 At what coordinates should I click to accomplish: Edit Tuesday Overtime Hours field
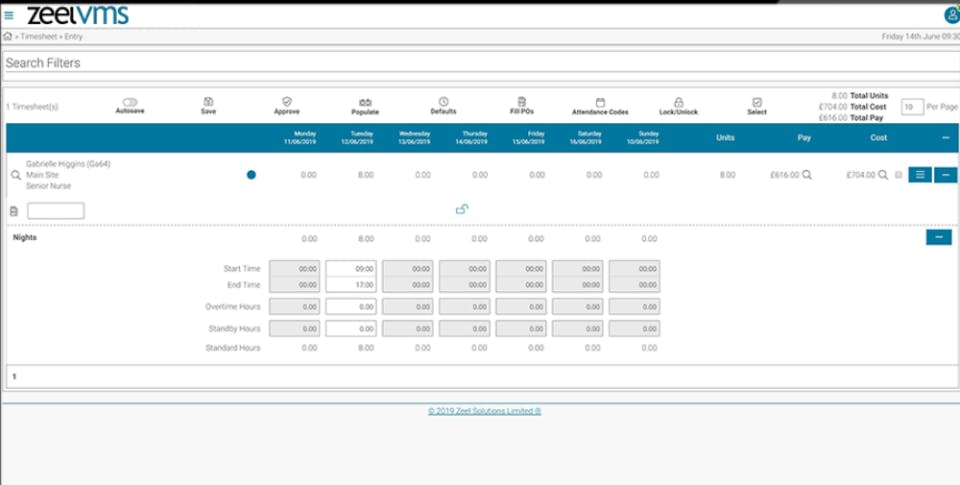pos(351,306)
